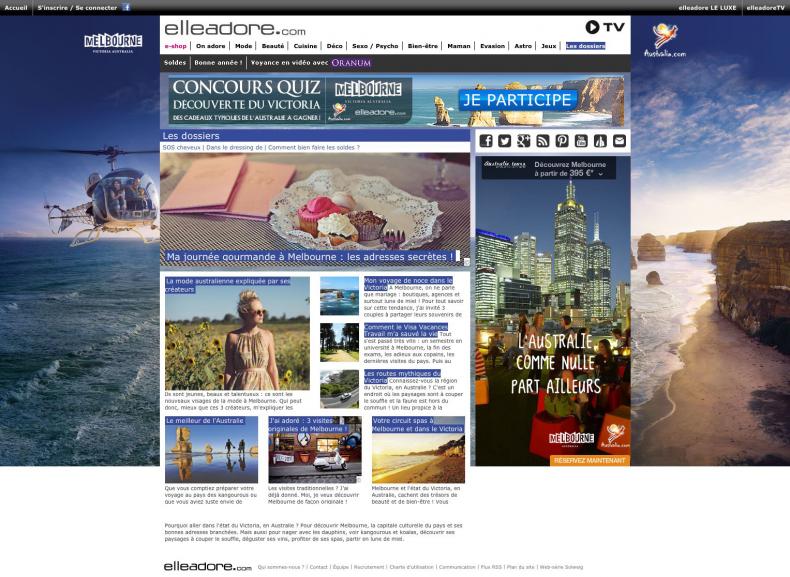Viewport: 790px width, 577px height.
Task: Open the Sexo / Psycho menu
Action: click(x=375, y=46)
